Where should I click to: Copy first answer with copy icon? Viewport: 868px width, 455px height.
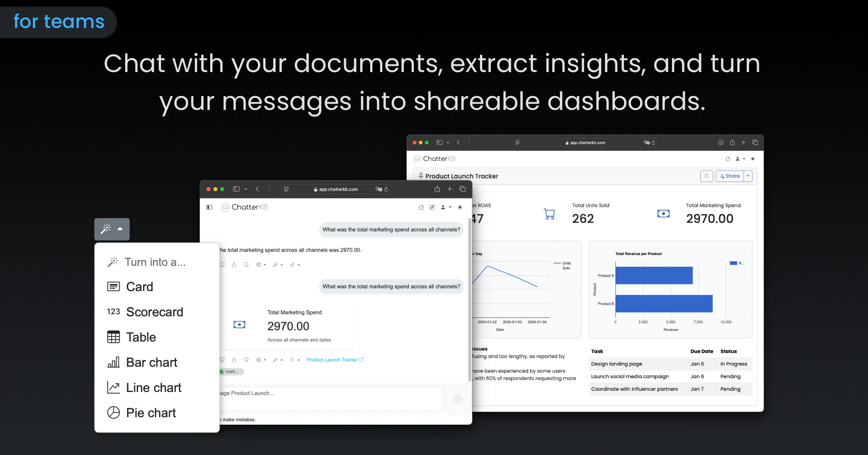coord(222,265)
